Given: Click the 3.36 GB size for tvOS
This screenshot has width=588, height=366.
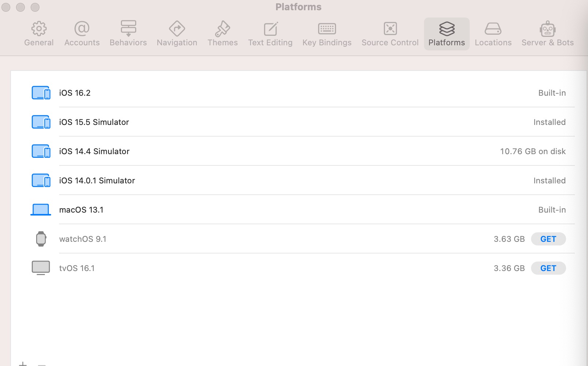Looking at the screenshot, I should pos(509,268).
